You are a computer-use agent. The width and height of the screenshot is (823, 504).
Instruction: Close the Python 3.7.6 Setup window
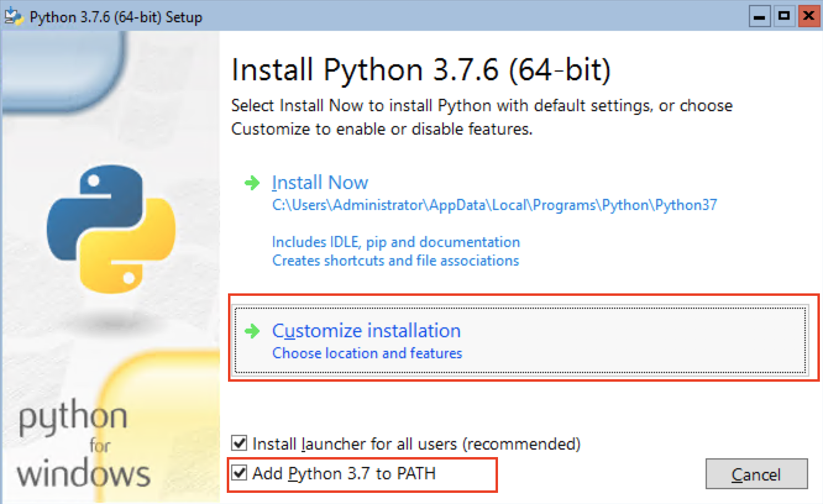tap(808, 16)
